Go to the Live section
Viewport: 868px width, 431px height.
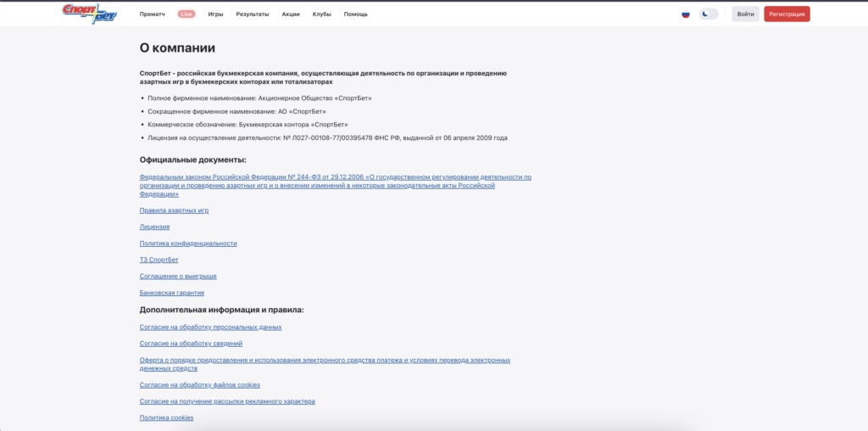point(186,14)
